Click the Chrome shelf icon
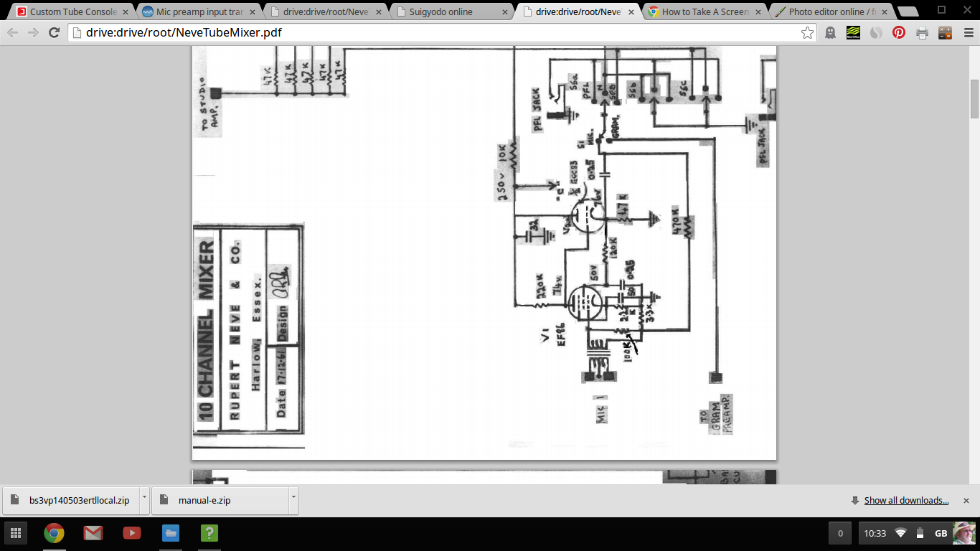The image size is (980, 551). [54, 533]
